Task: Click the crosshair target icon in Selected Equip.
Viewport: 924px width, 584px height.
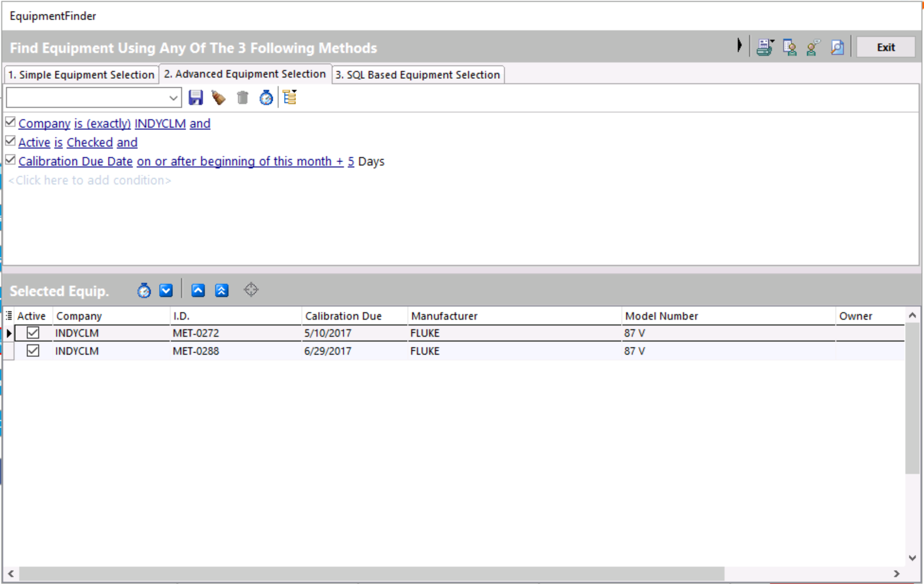Action: click(x=251, y=290)
